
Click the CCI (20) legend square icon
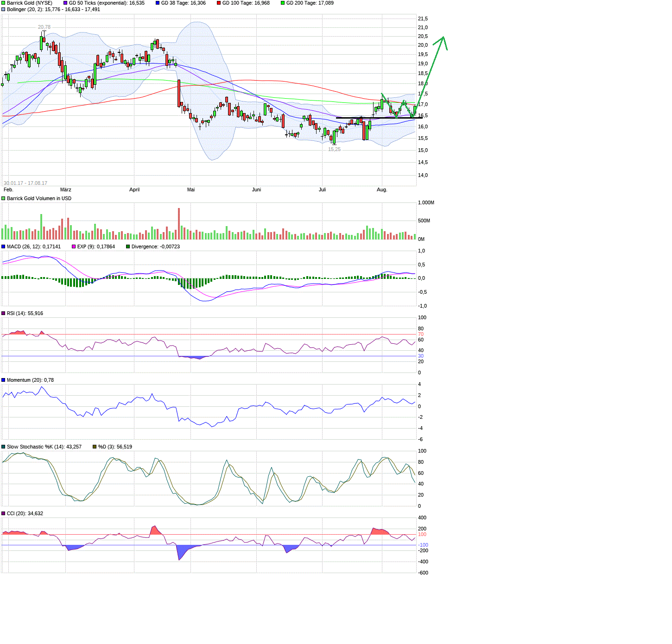tap(3, 513)
